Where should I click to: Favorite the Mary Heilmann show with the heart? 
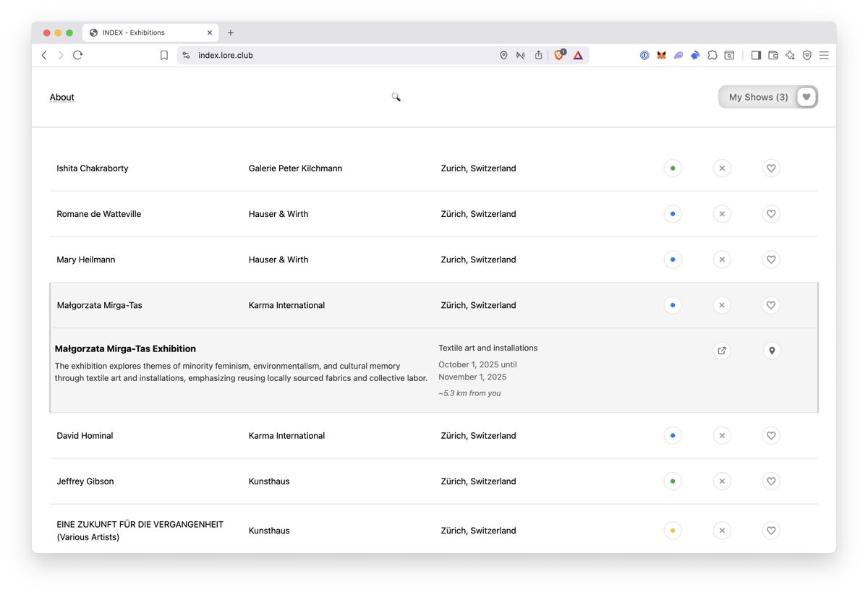(770, 259)
